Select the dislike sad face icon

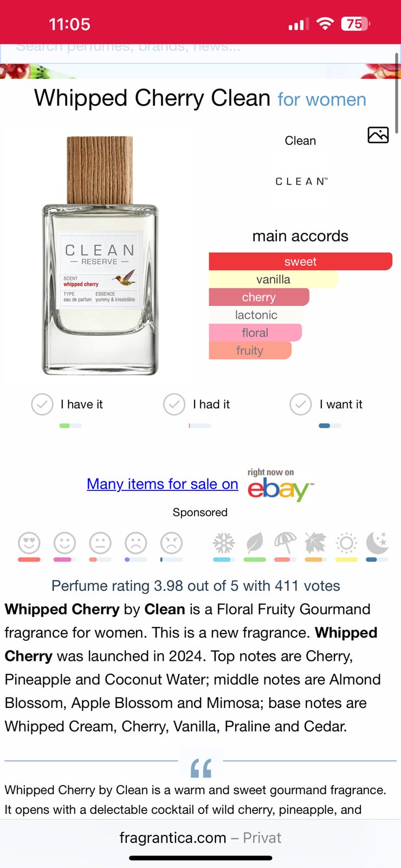click(x=136, y=542)
